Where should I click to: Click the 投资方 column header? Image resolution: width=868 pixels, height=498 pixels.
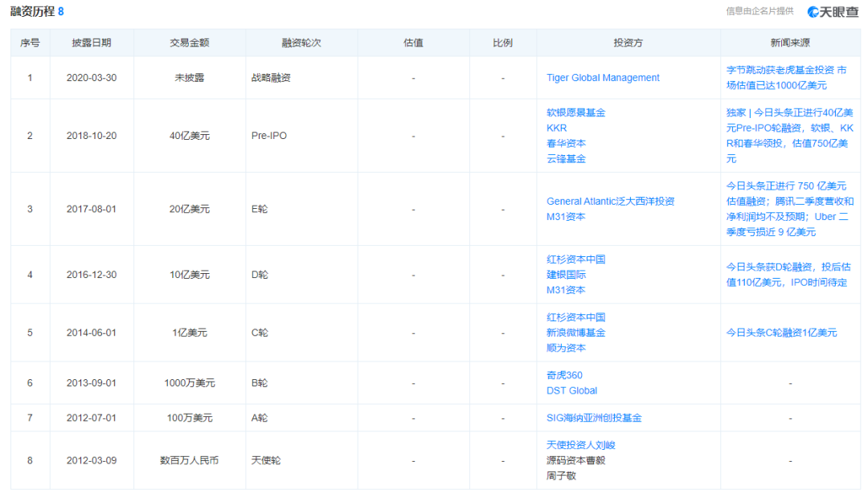[628, 43]
